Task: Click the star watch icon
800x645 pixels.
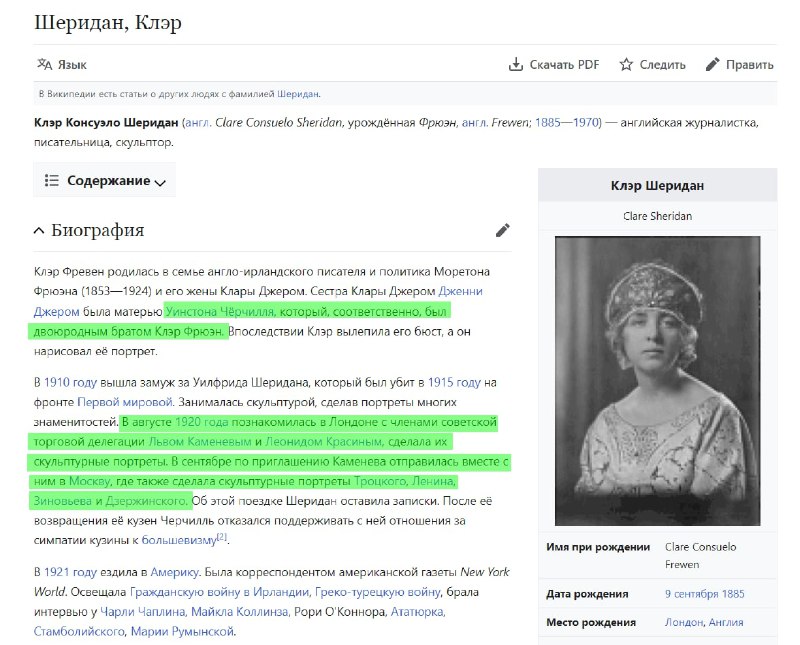Action: tap(626, 64)
